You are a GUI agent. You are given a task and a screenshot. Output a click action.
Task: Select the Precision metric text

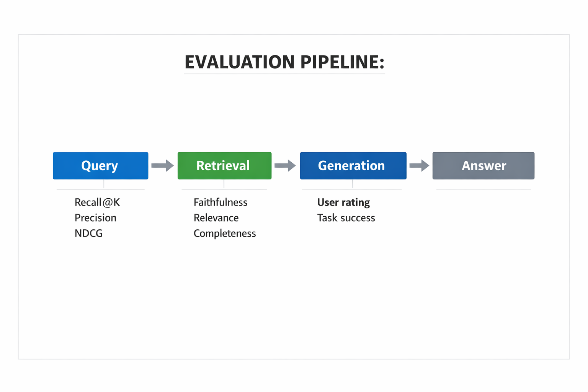point(95,218)
